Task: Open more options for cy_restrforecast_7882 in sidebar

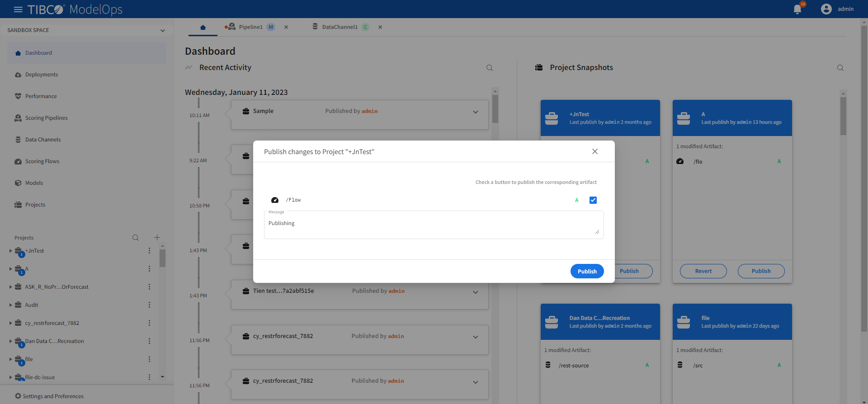Action: click(x=149, y=323)
